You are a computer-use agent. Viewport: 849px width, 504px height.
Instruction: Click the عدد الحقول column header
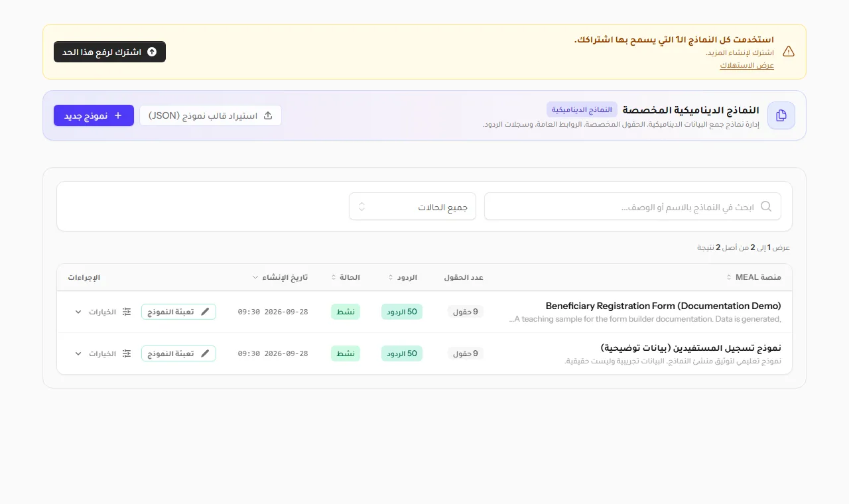click(x=464, y=277)
